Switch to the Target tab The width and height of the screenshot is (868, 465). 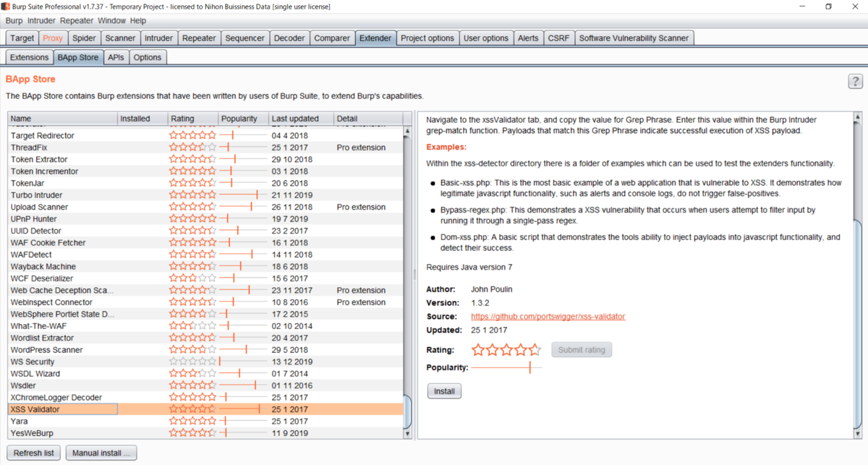[x=22, y=38]
